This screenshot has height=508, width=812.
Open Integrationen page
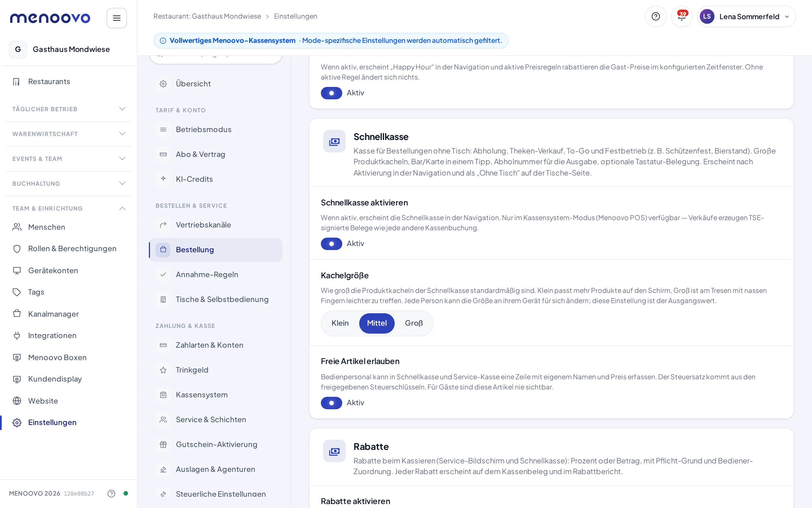click(x=69, y=336)
